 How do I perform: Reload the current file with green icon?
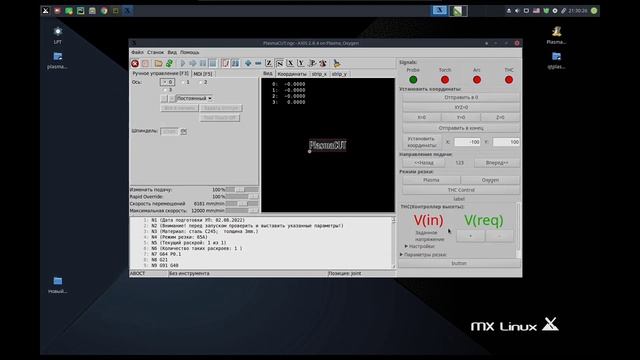click(169, 63)
